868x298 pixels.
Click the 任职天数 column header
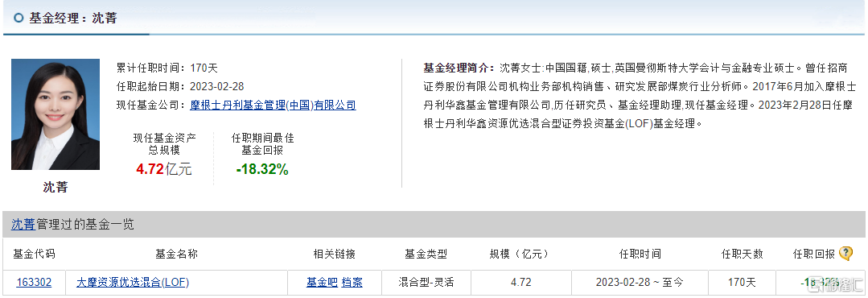coord(742,255)
